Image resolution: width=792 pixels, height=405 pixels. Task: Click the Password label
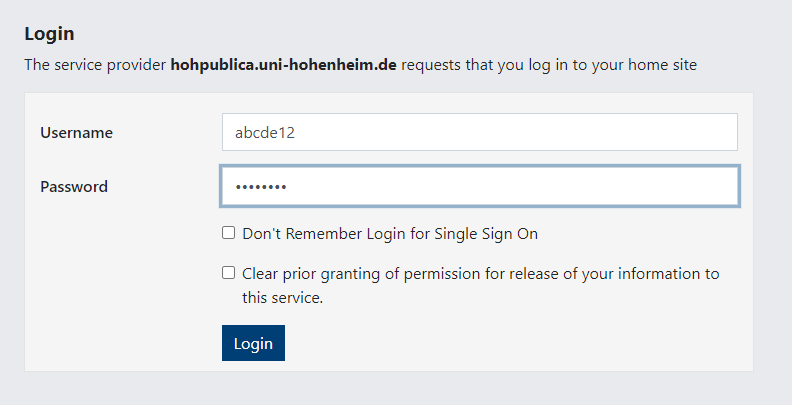click(74, 186)
